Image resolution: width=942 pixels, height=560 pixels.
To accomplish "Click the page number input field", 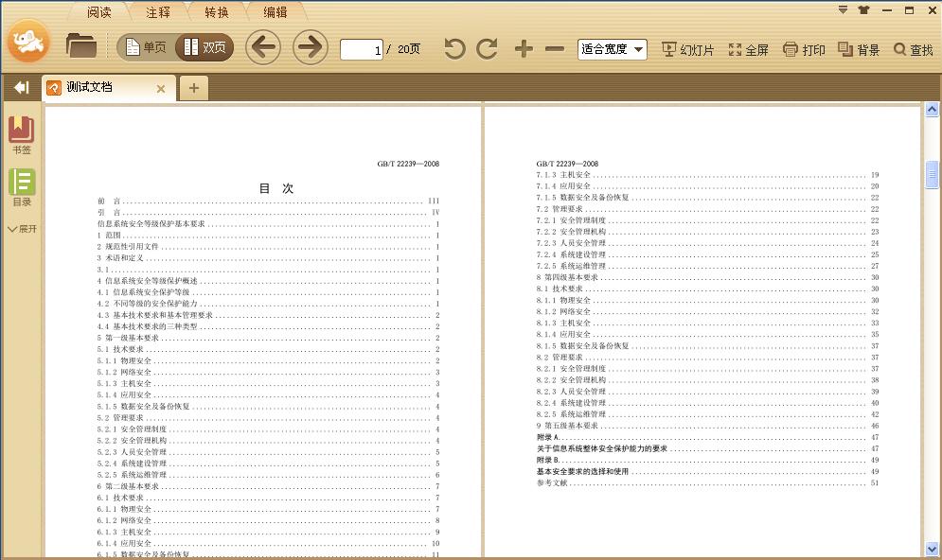I will [361, 49].
